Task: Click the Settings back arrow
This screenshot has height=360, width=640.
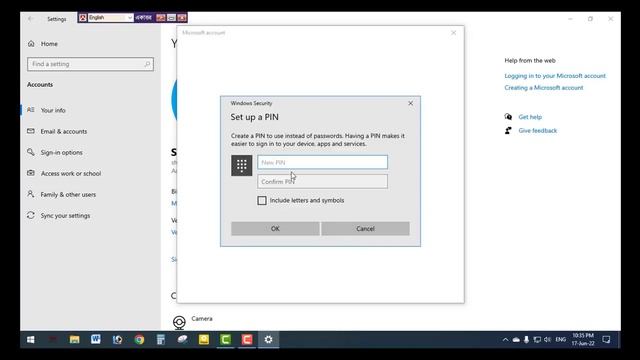Action: point(31,19)
